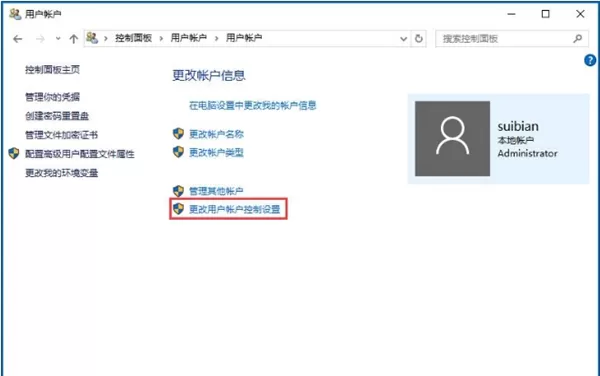Screen dimensions: 600x376
Task: Click the user accounts icon in address bar
Action: pyautogui.click(x=92, y=38)
